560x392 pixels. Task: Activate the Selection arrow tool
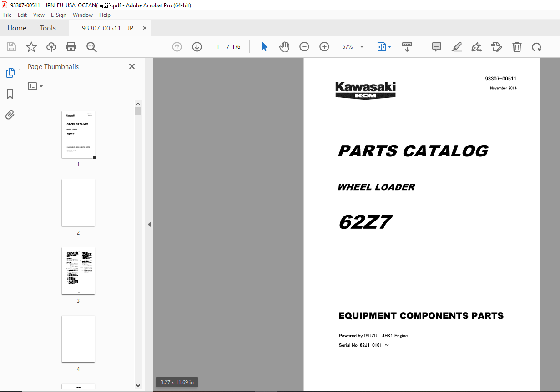pos(264,47)
